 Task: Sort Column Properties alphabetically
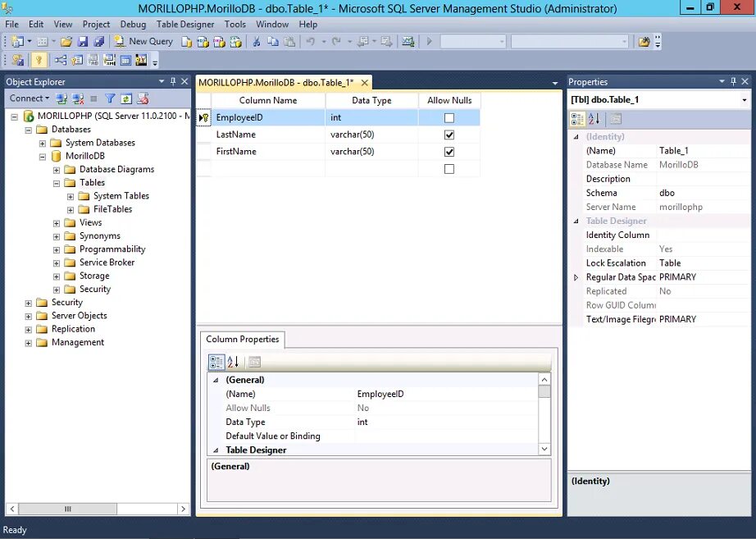pyautogui.click(x=233, y=362)
